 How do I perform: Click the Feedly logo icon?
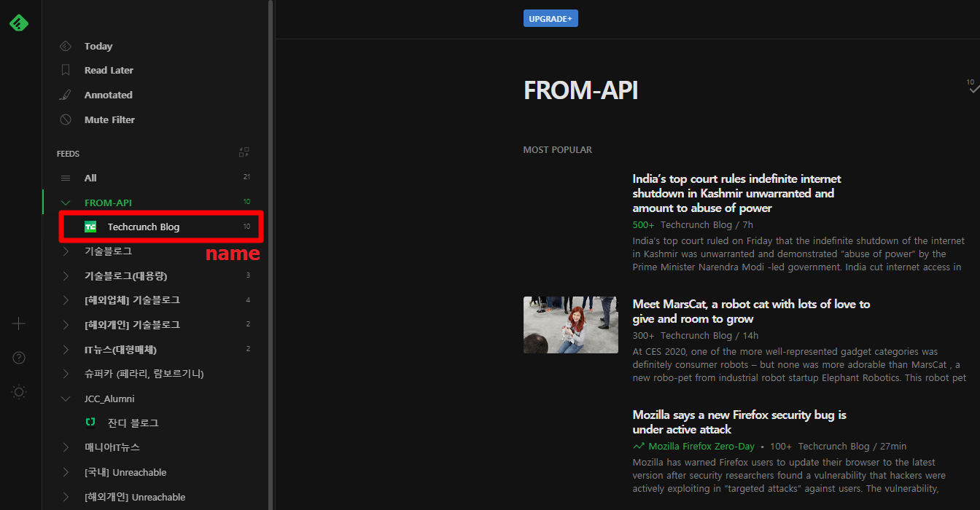tap(19, 23)
